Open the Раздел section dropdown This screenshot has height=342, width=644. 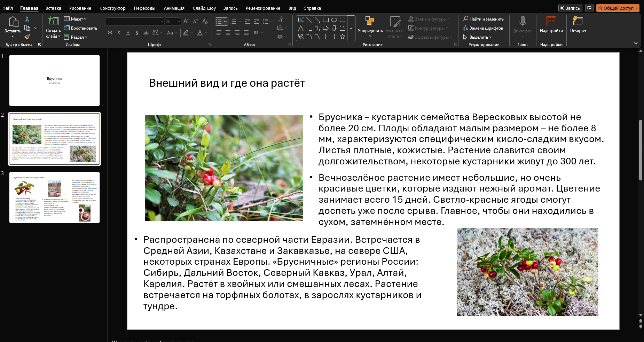coord(76,37)
